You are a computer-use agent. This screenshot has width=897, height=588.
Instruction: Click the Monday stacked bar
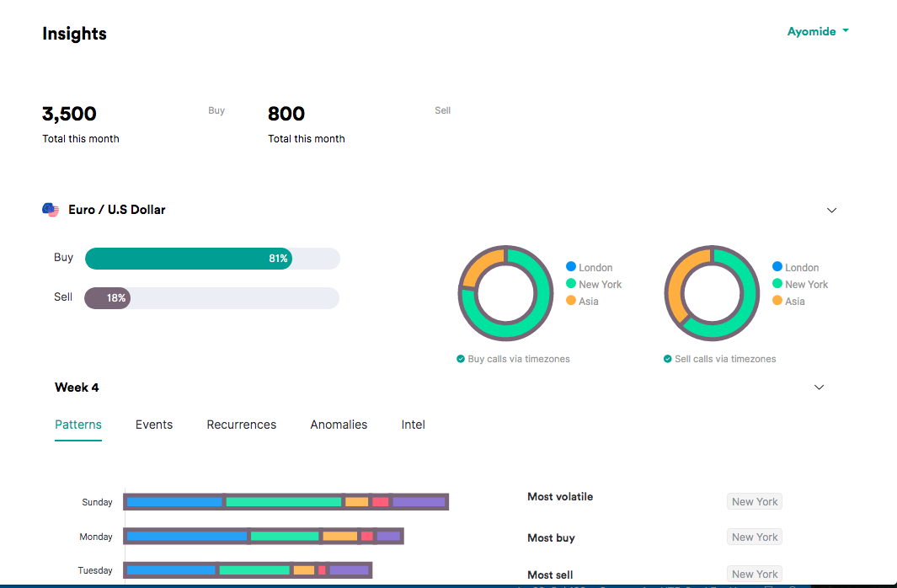[x=264, y=536]
